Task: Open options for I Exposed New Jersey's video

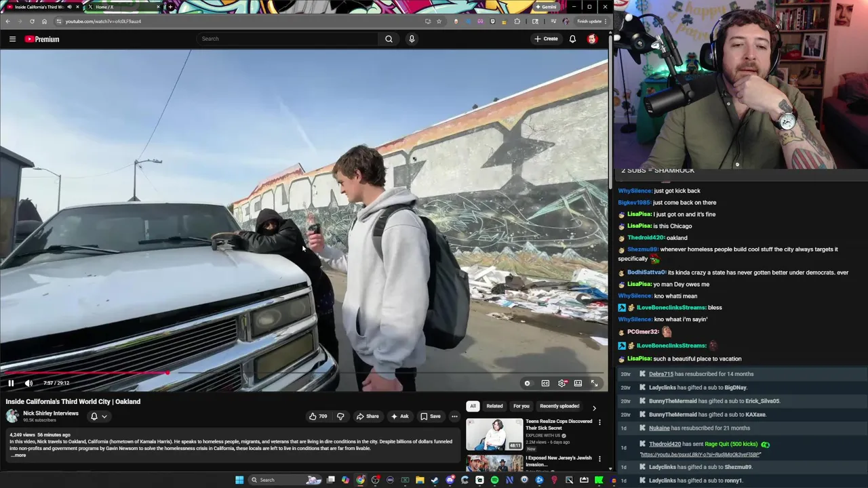Action: [599, 459]
